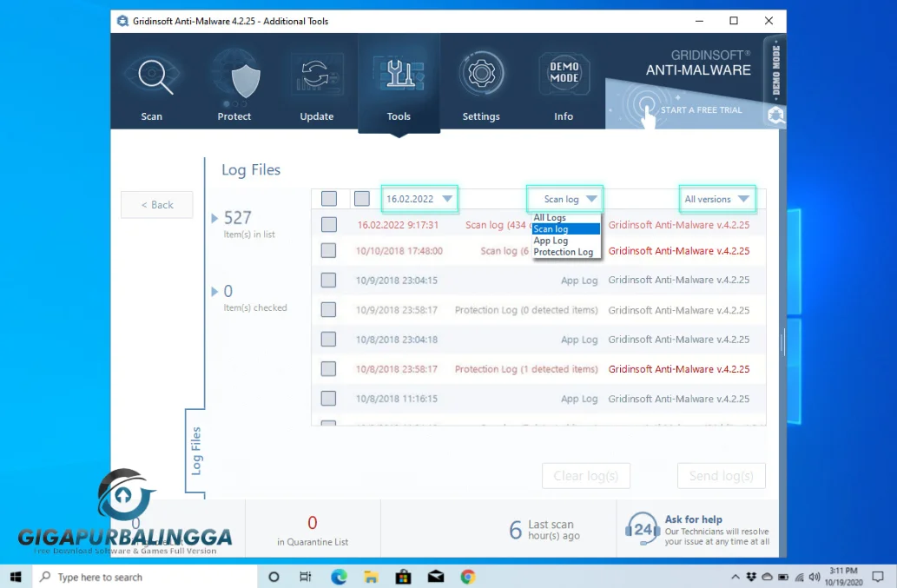Check the 10/8/2018 23:58:17 Protection Log row
Screen dimensions: 897x588
click(x=328, y=368)
